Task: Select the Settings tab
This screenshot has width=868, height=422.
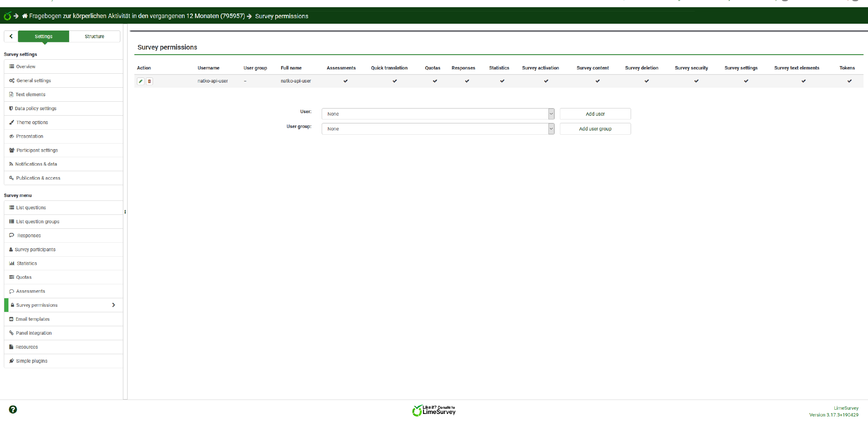Action: pyautogui.click(x=43, y=36)
